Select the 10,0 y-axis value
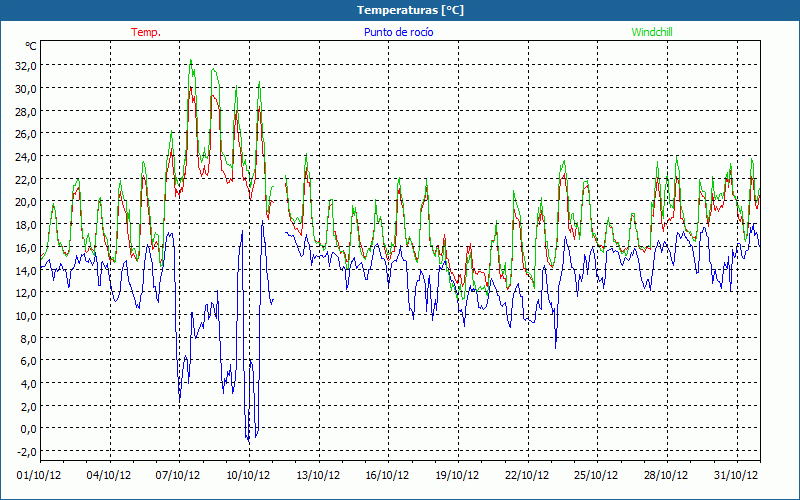This screenshot has width=800, height=500. pos(26,316)
